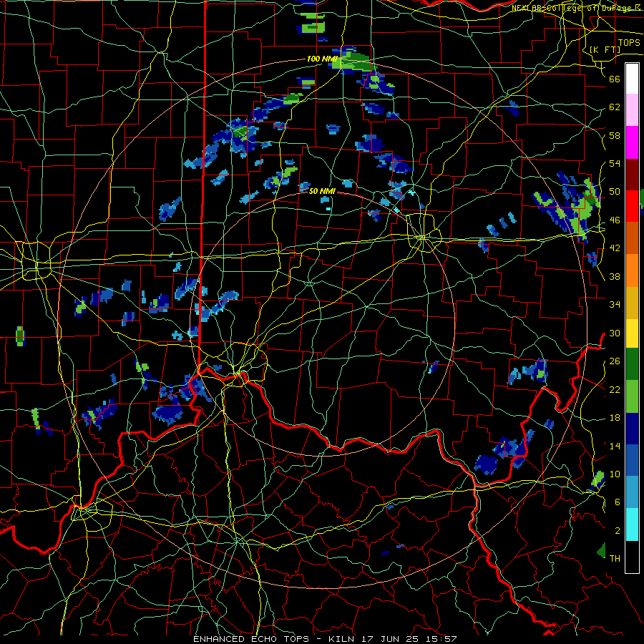Screen dimensions: 644x644
Task: Select the light orange legend swatch
Action: [x=632, y=270]
